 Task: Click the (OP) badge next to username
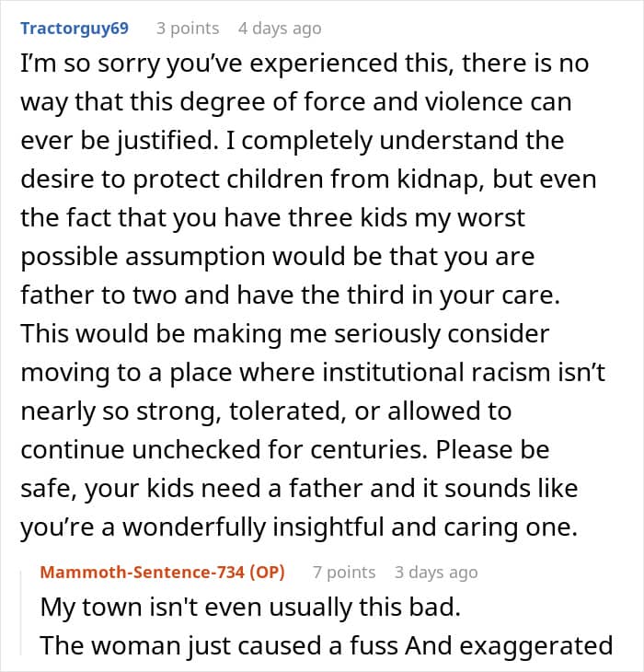click(x=267, y=573)
